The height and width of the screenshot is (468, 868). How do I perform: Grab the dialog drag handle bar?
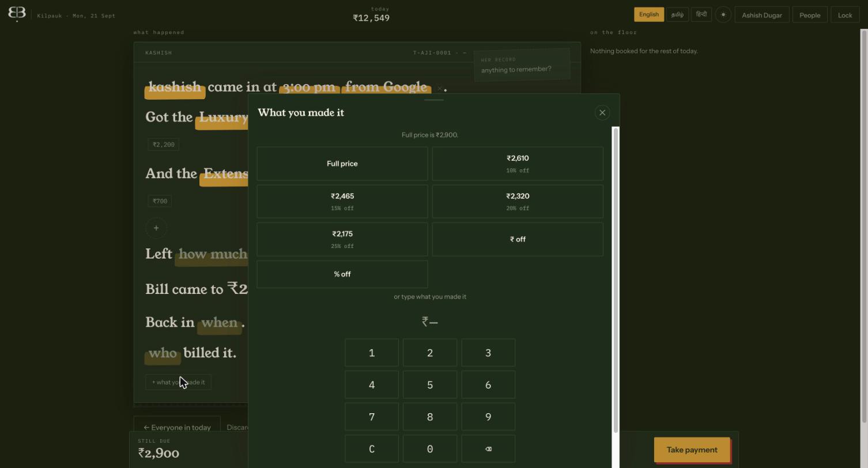coord(433,100)
